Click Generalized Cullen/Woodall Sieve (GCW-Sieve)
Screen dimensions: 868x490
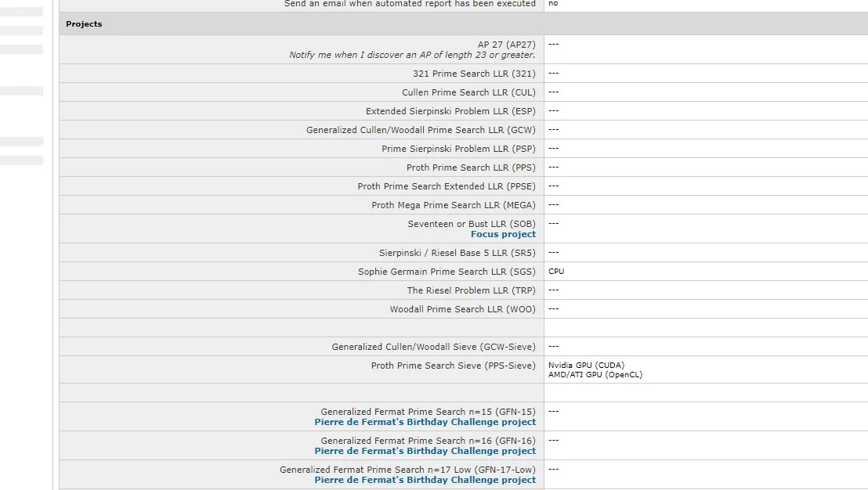[433, 347]
